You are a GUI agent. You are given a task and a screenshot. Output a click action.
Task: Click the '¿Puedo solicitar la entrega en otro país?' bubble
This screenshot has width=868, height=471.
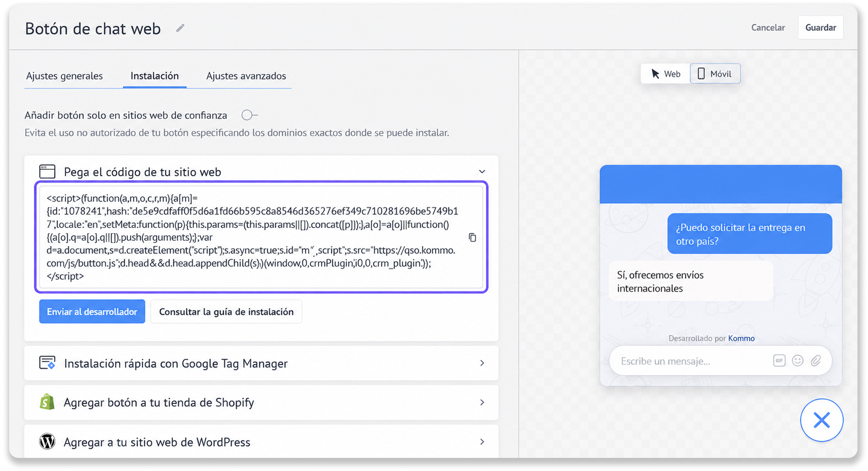(749, 234)
